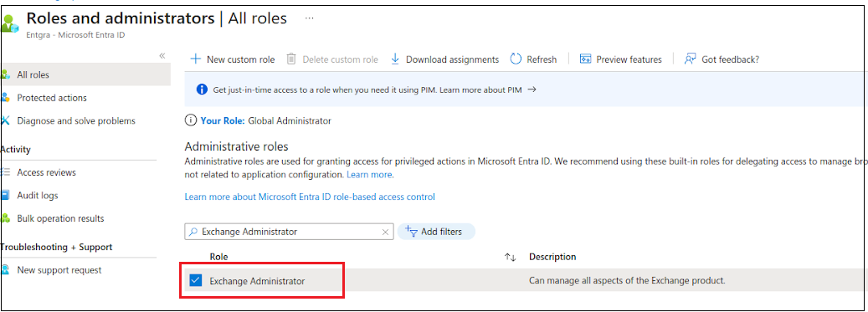Click the Bulk operation results icon
Screen dimensions: 868x312
(x=5, y=218)
